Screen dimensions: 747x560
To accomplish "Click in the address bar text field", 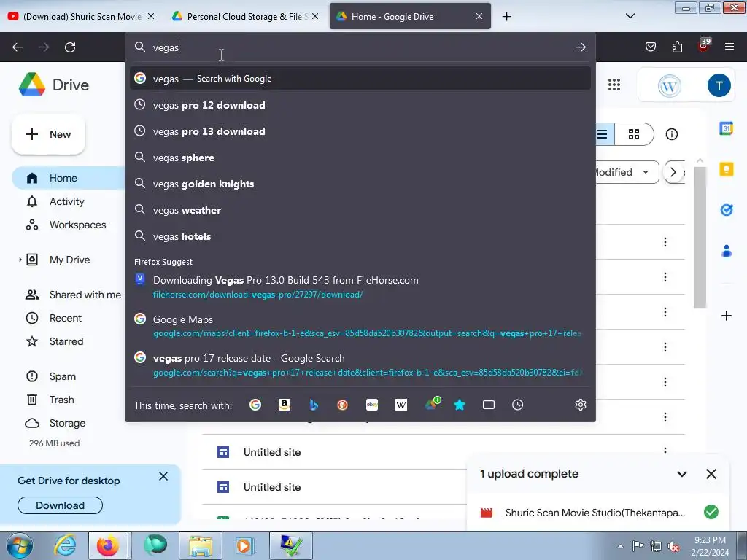I will click(360, 47).
